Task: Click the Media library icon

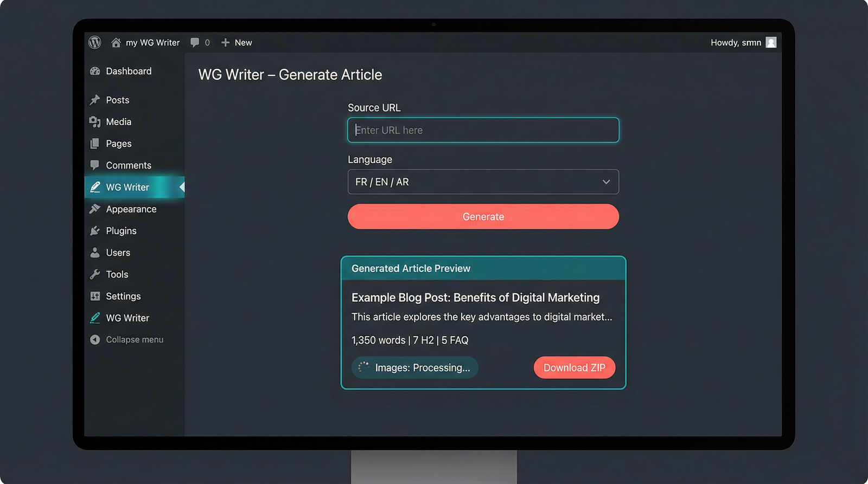Action: coord(95,122)
